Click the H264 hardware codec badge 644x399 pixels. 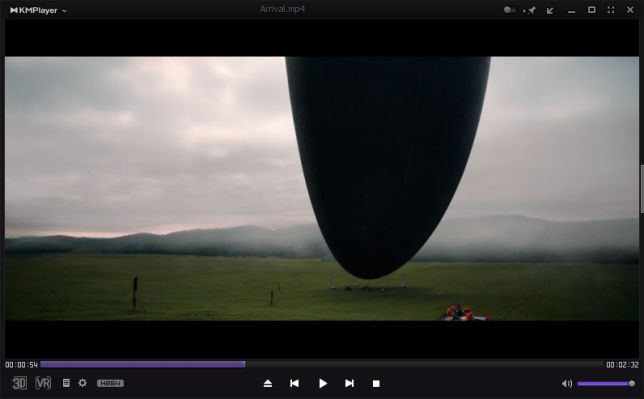[110, 383]
